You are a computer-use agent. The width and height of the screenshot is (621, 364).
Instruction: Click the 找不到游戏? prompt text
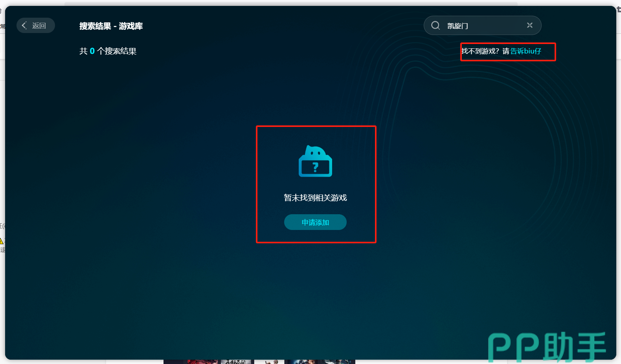click(480, 51)
